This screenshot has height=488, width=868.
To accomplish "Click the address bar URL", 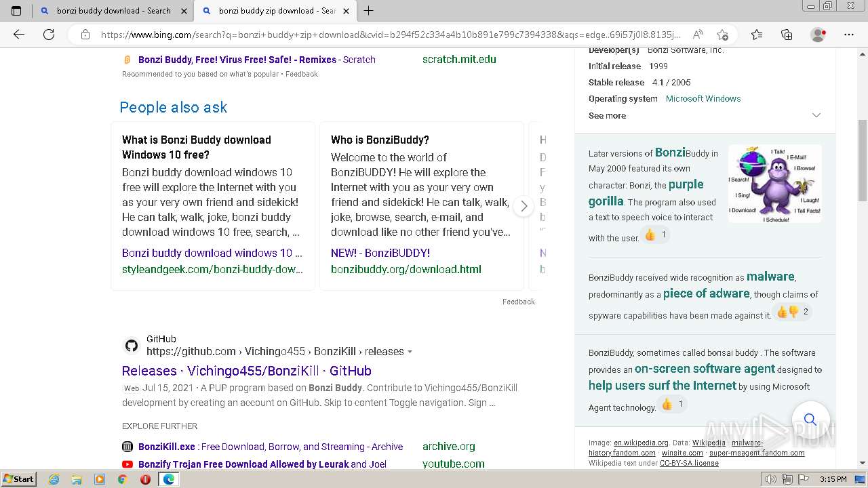I will click(x=390, y=35).
